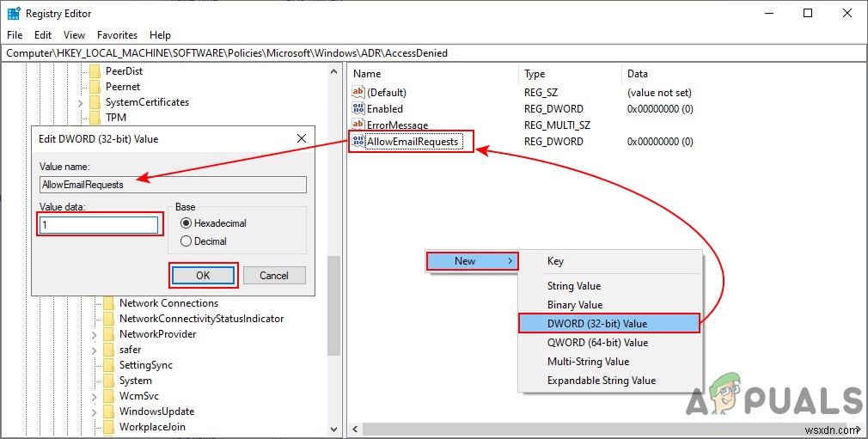The width and height of the screenshot is (868, 439).
Task: Click the Value data input field
Action: click(99, 225)
